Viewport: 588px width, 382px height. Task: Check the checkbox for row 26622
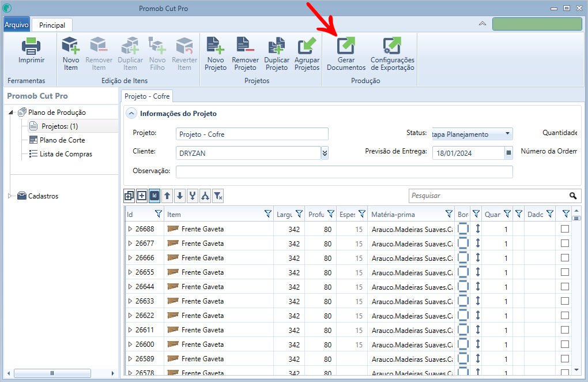[565, 316]
